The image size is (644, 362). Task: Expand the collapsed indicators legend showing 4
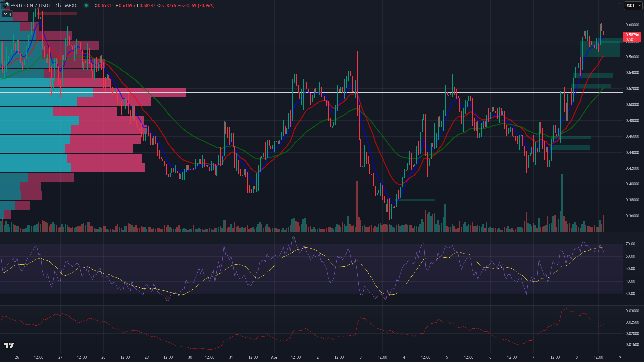[7, 14]
